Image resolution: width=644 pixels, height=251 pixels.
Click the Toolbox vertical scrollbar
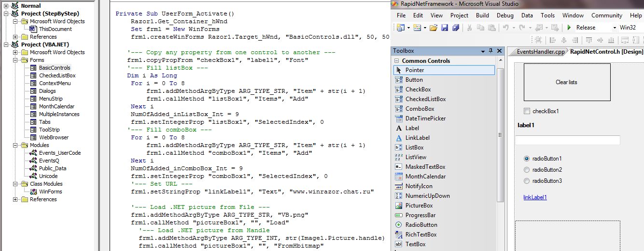(500, 135)
